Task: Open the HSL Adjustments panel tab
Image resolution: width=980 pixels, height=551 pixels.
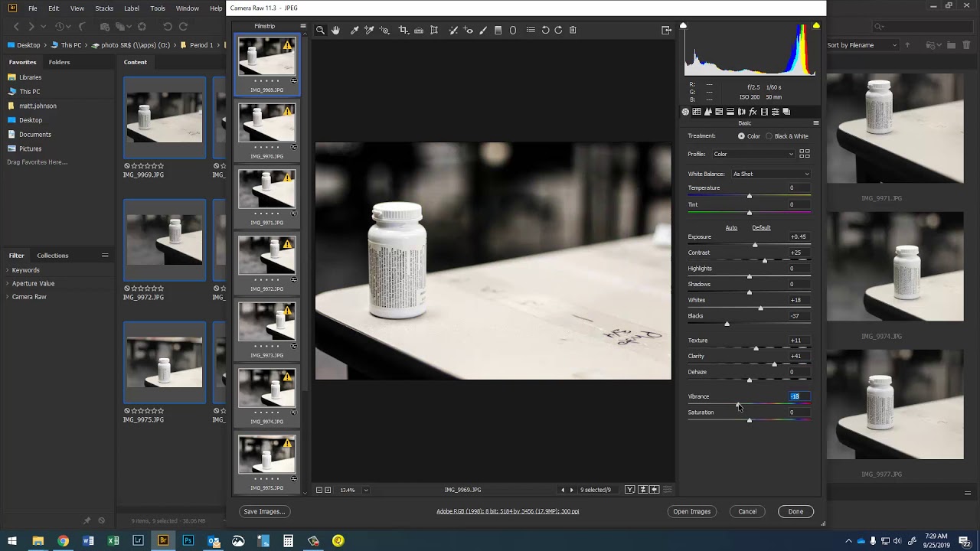Action: click(x=719, y=112)
